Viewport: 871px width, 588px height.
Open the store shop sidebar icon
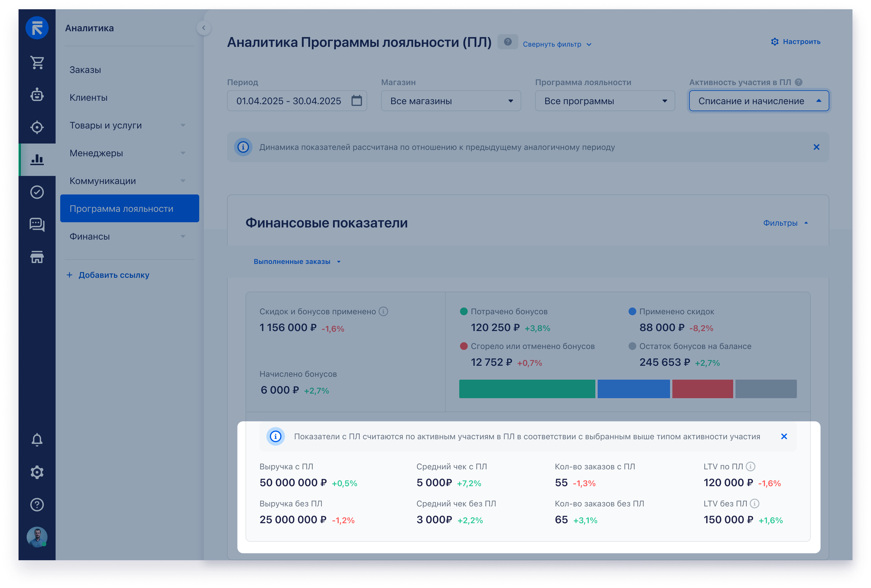tap(37, 257)
